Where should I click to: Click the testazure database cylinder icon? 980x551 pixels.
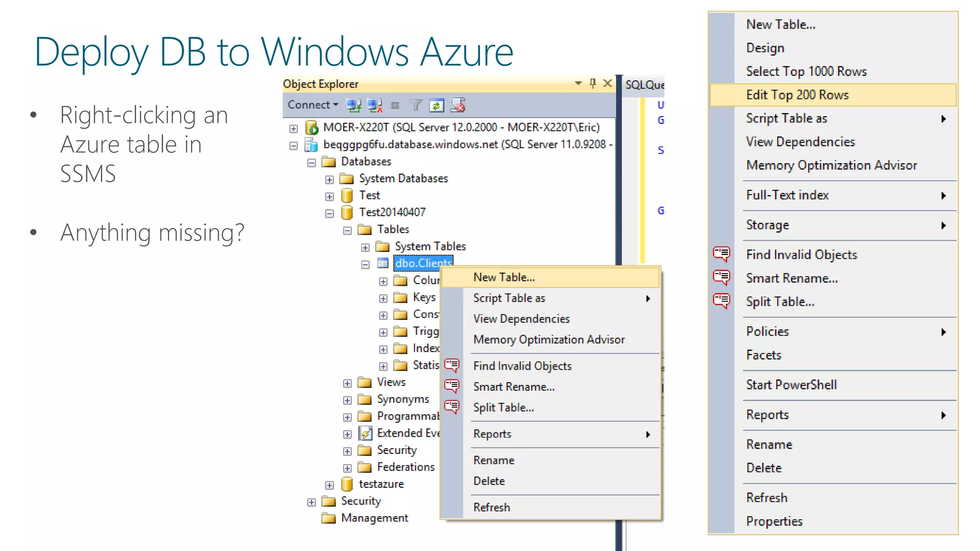click(347, 485)
